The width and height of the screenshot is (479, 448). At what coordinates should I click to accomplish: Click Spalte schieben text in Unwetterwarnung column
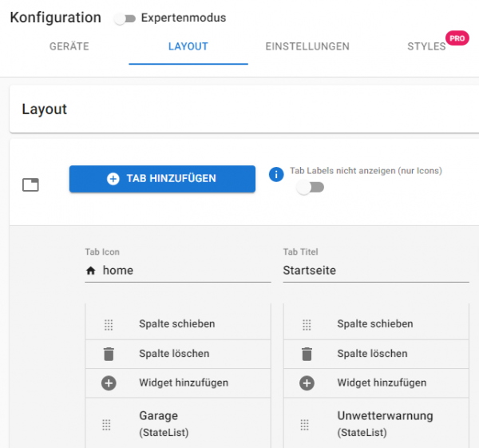(375, 323)
